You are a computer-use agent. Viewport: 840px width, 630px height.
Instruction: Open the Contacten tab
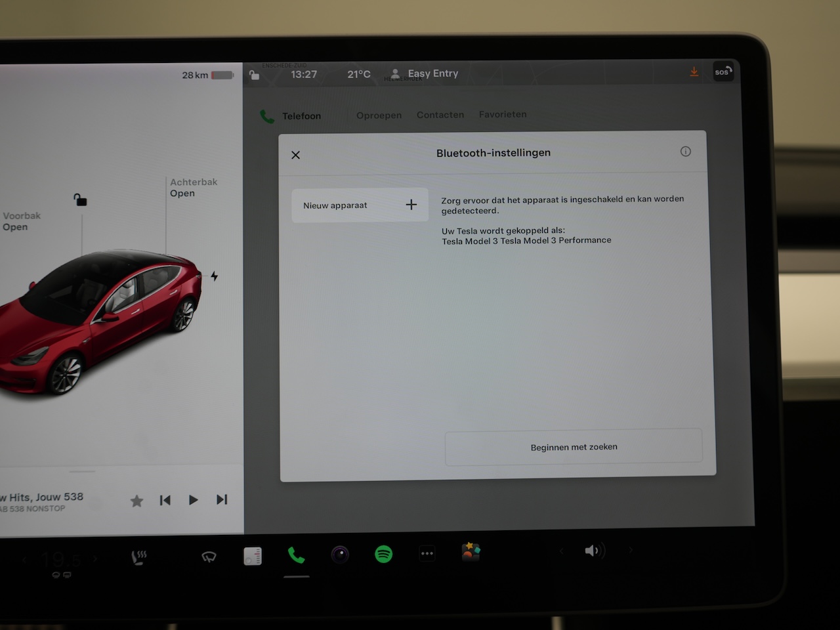(440, 115)
